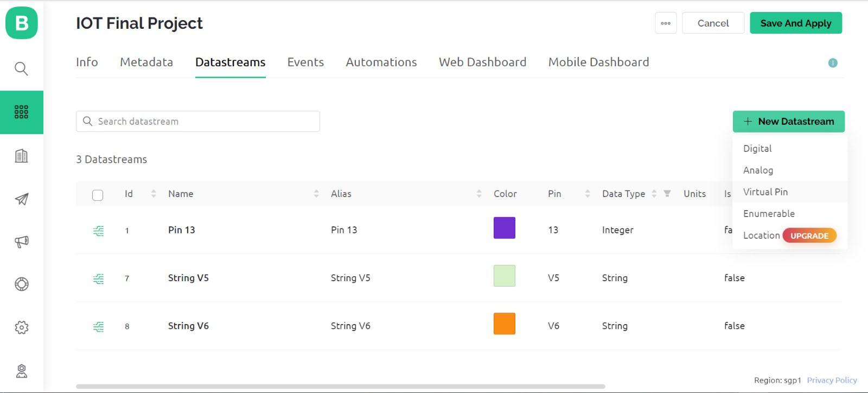
Task: Sort datastreams by Id column
Action: point(154,194)
